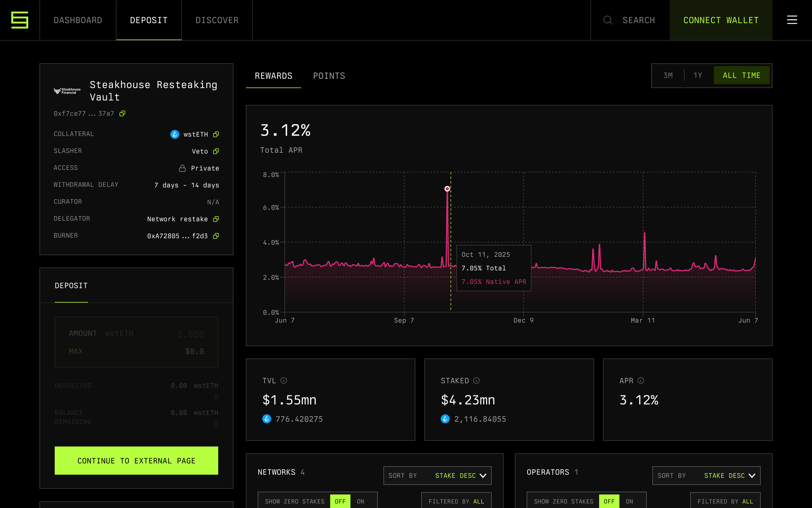Click the MAX amount button
Viewport: 812px width, 508px height.
76,351
